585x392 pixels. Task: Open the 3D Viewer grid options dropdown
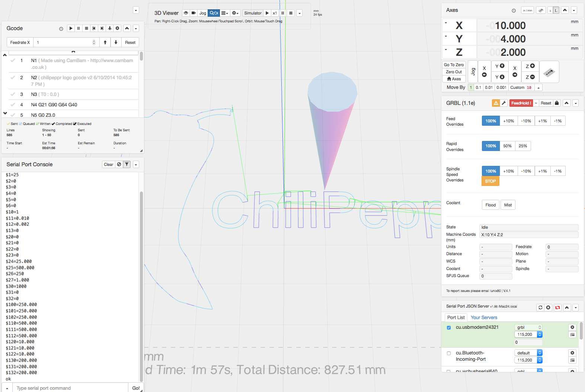click(224, 13)
